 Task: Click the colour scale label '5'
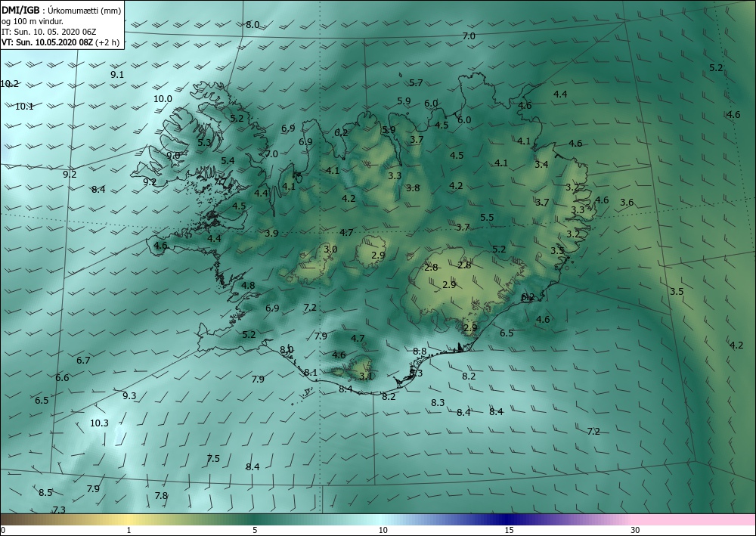[x=255, y=530]
